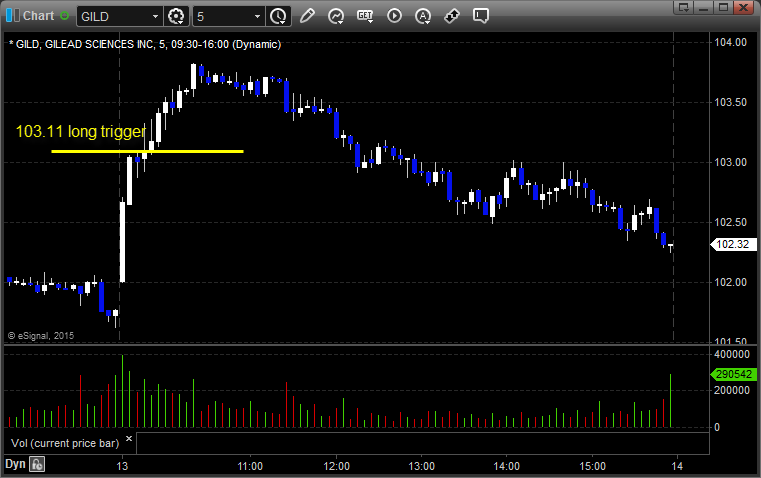The image size is (761, 478).
Task: Click the tall white gap-up candle
Action: 122,241
